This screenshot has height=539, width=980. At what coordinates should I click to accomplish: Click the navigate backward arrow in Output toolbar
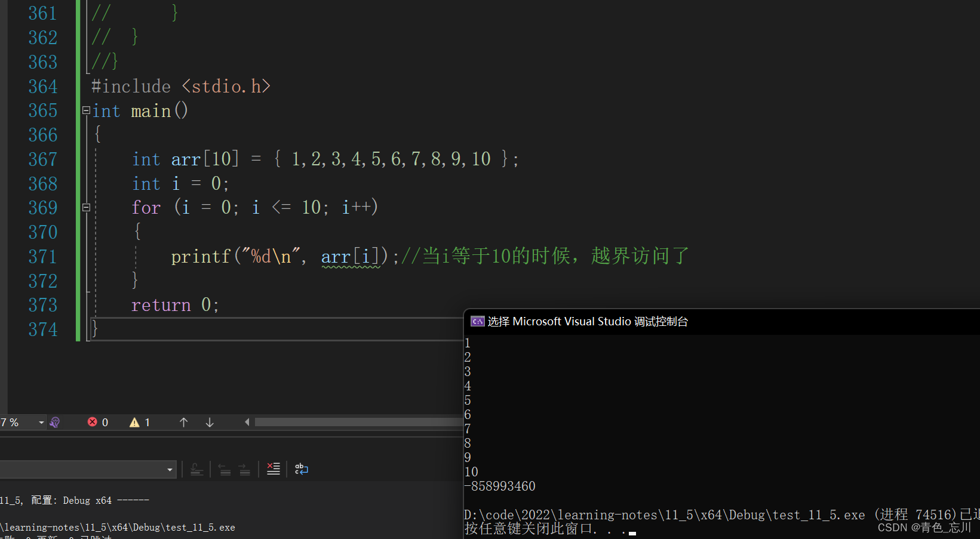(225, 469)
